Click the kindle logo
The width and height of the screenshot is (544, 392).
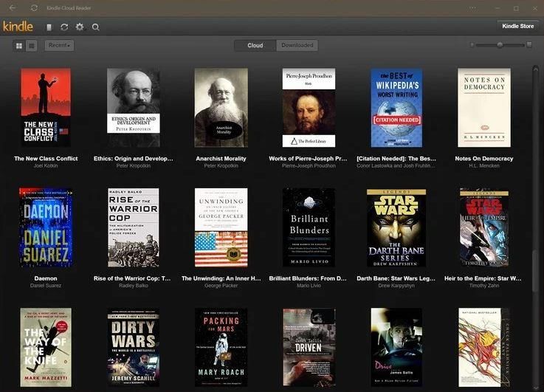pyautogui.click(x=18, y=27)
